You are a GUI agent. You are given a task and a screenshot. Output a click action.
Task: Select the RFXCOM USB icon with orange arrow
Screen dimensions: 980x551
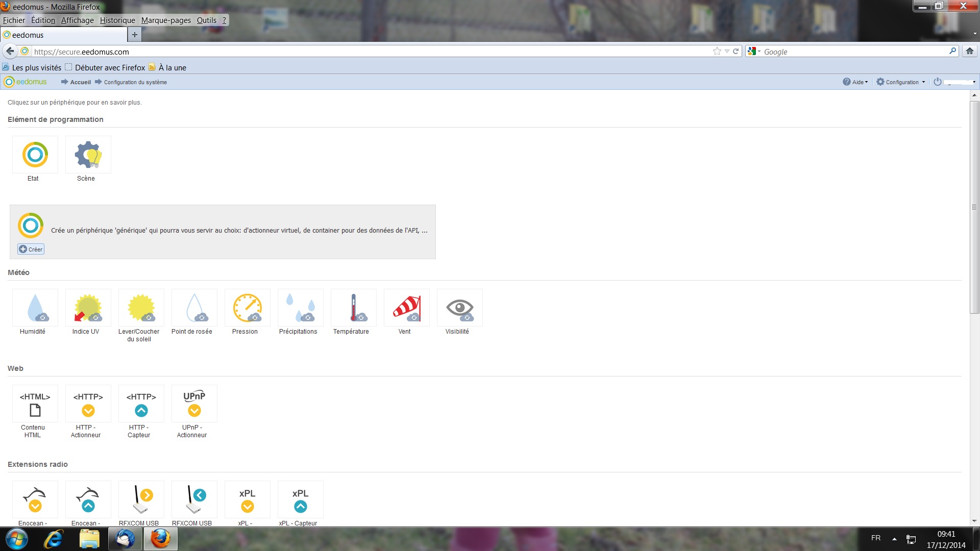[141, 499]
